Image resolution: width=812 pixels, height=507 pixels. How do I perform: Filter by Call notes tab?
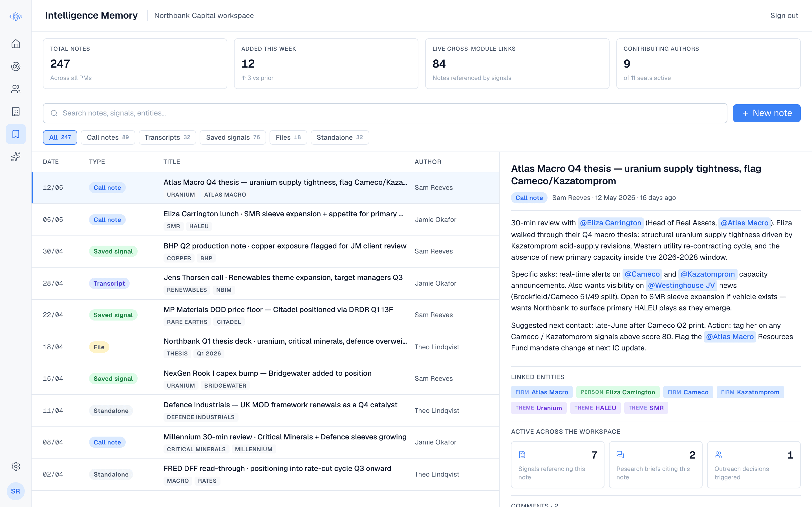tap(108, 137)
